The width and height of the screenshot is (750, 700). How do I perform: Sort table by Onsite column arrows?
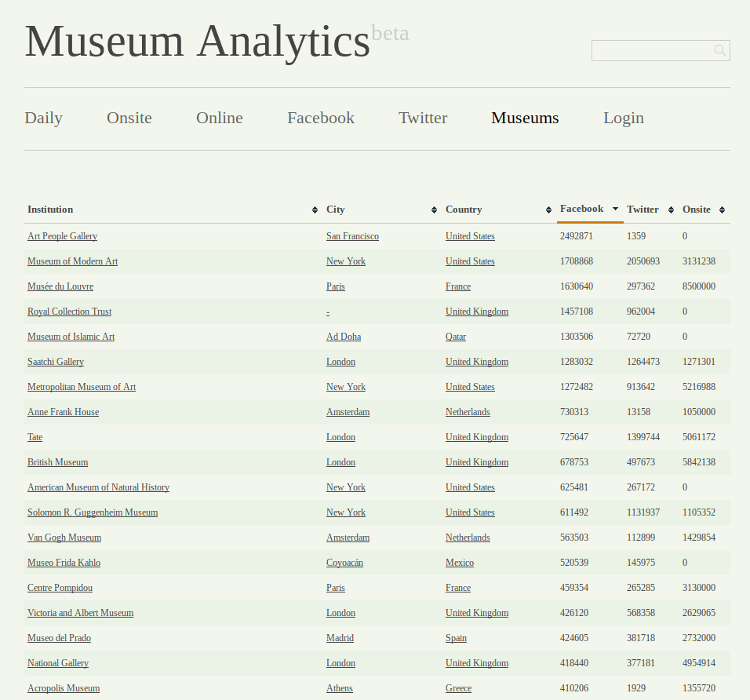723,210
